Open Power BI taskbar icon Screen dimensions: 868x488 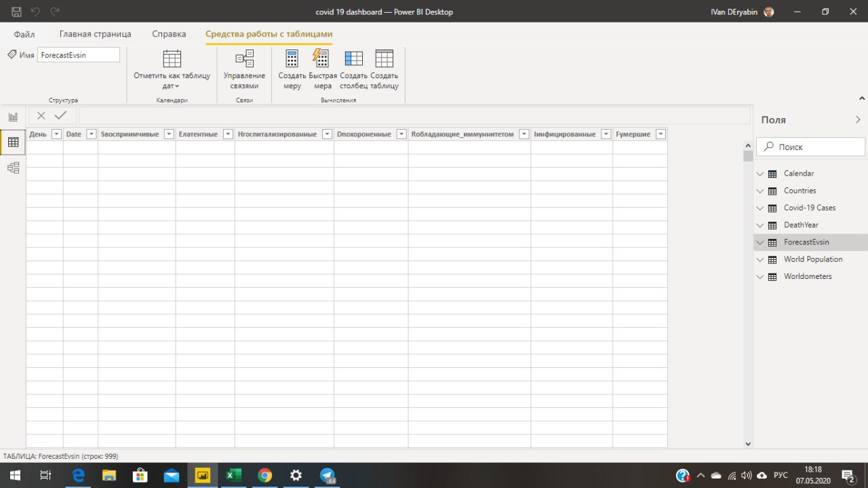(202, 475)
